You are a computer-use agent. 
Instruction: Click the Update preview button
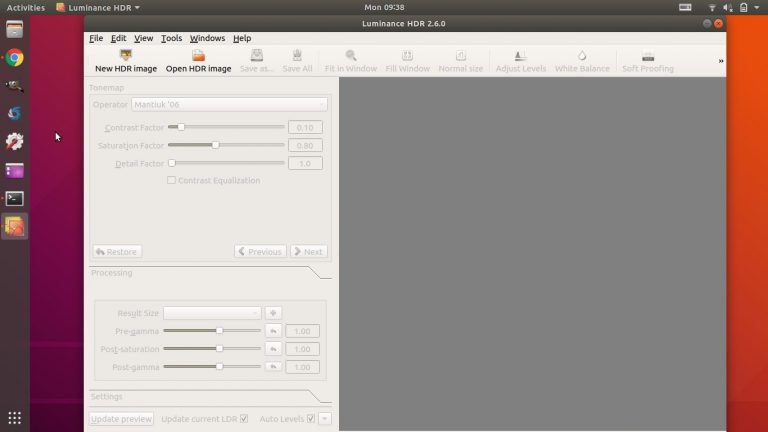click(121, 419)
